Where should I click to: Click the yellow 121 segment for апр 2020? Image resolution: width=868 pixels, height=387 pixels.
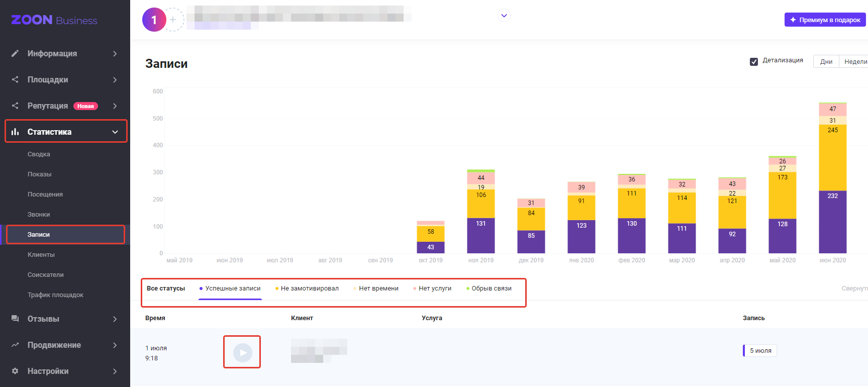point(732,212)
